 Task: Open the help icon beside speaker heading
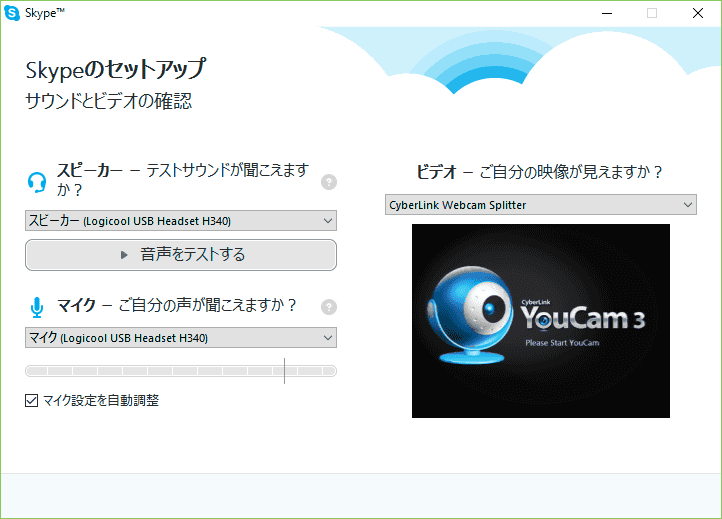click(329, 182)
